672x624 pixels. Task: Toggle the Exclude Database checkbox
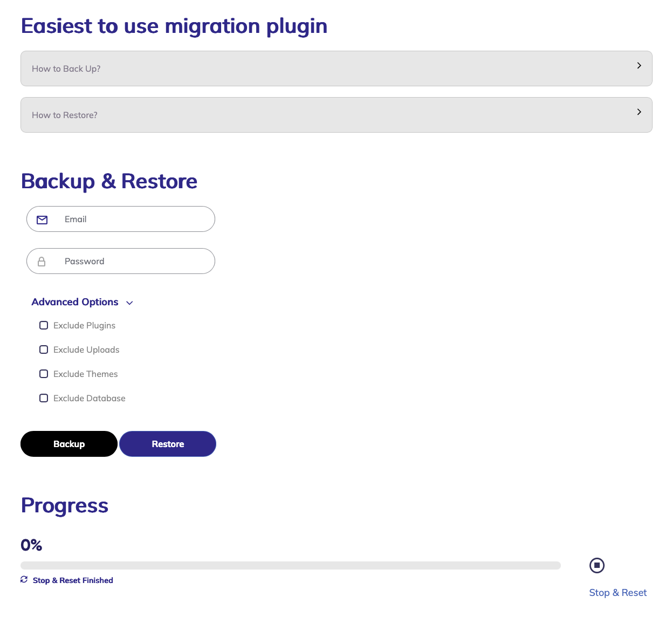pos(44,398)
